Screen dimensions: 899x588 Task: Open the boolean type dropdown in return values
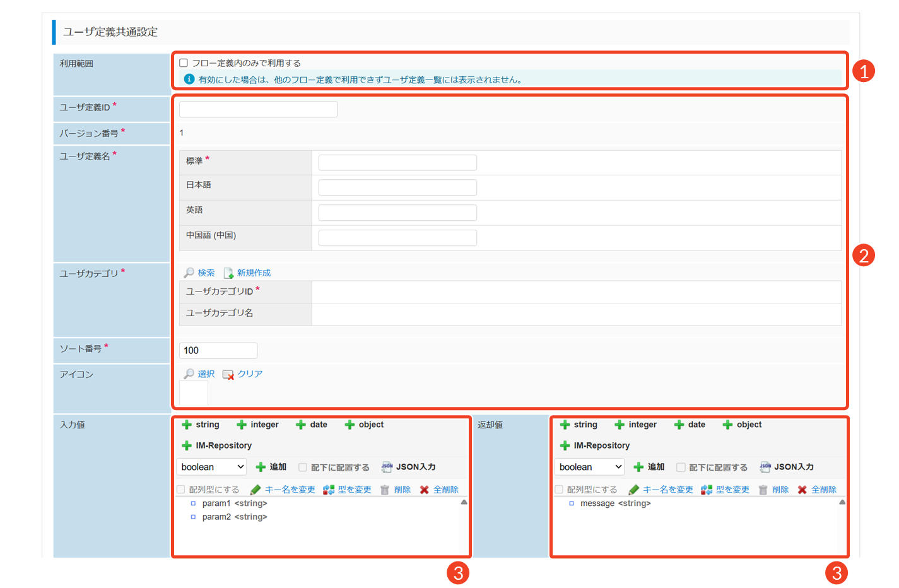590,467
